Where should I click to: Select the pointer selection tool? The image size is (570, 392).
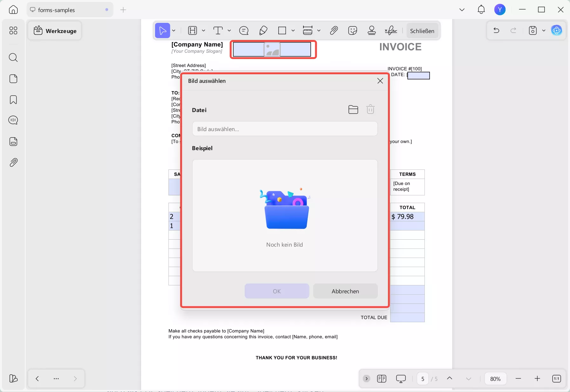pos(162,30)
